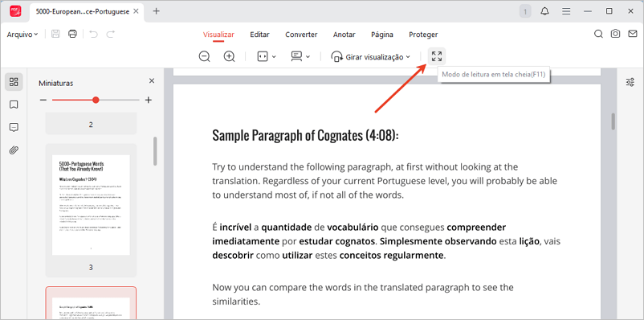Screen dimensions: 644x320
Task: Close the document tab
Action: pos(137,11)
